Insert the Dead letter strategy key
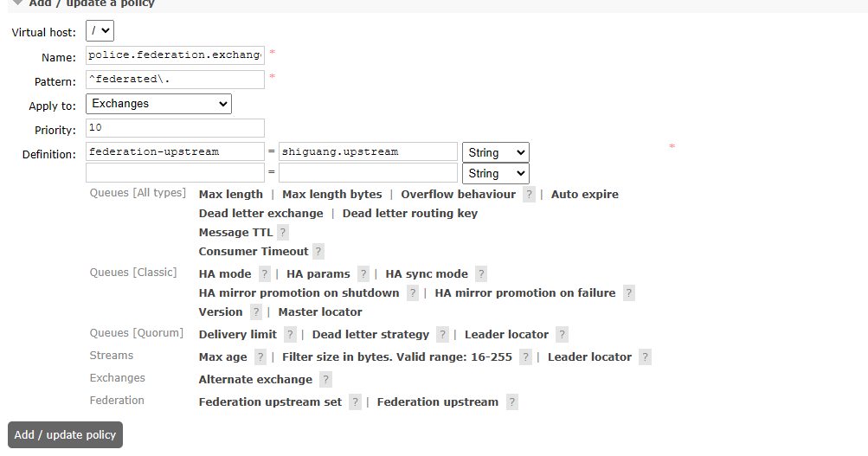Image resolution: width=868 pixels, height=456 pixels. (370, 334)
